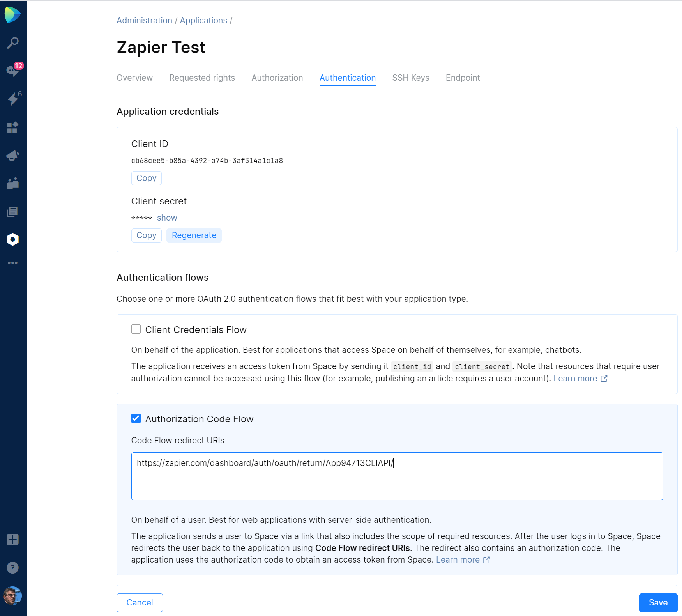This screenshot has height=616, width=682.
Task: Open the Teams icon in sidebar
Action: coord(13,184)
